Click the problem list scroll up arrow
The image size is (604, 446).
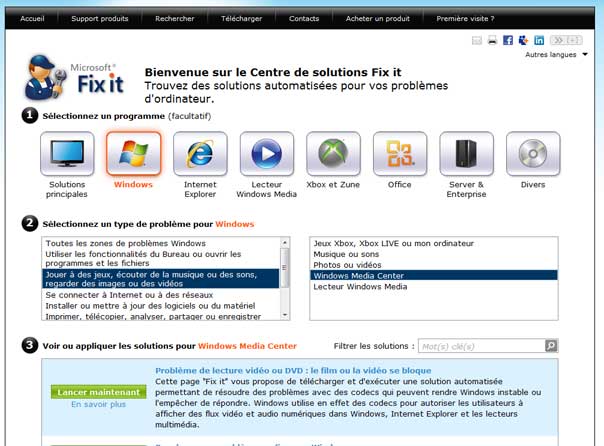(x=285, y=243)
